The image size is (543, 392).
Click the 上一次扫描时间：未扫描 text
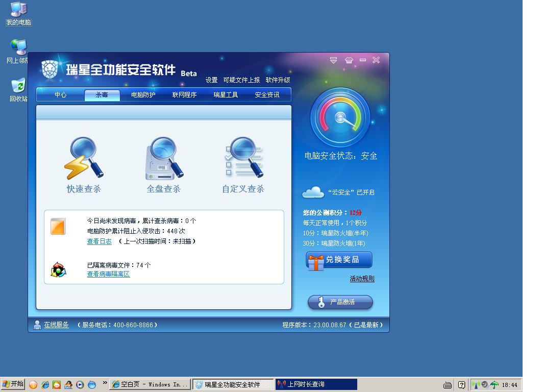tap(157, 241)
